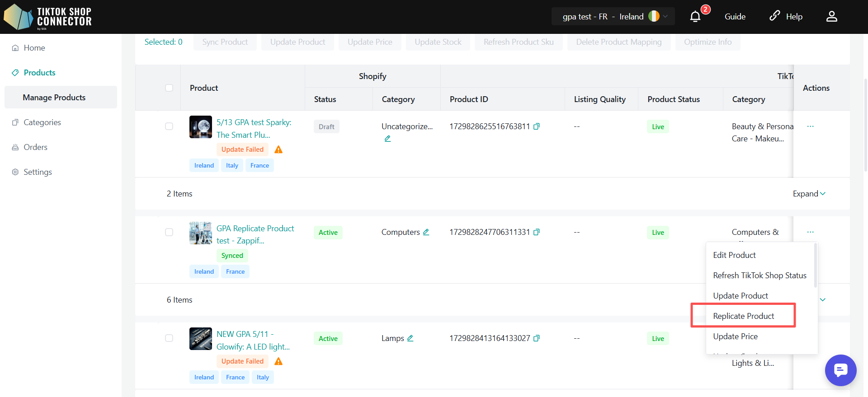Click the Draft status badge
This screenshot has height=397, width=868.
[x=326, y=127]
